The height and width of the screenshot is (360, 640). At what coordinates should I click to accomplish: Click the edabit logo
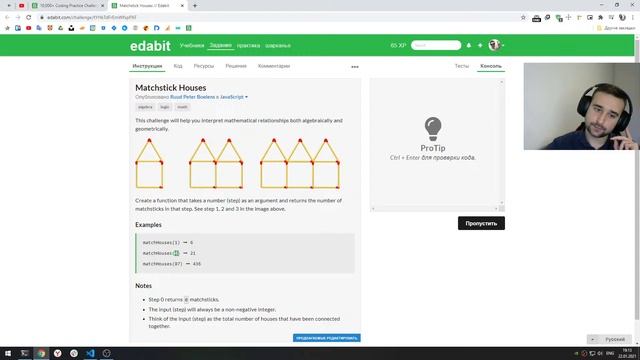pos(150,46)
